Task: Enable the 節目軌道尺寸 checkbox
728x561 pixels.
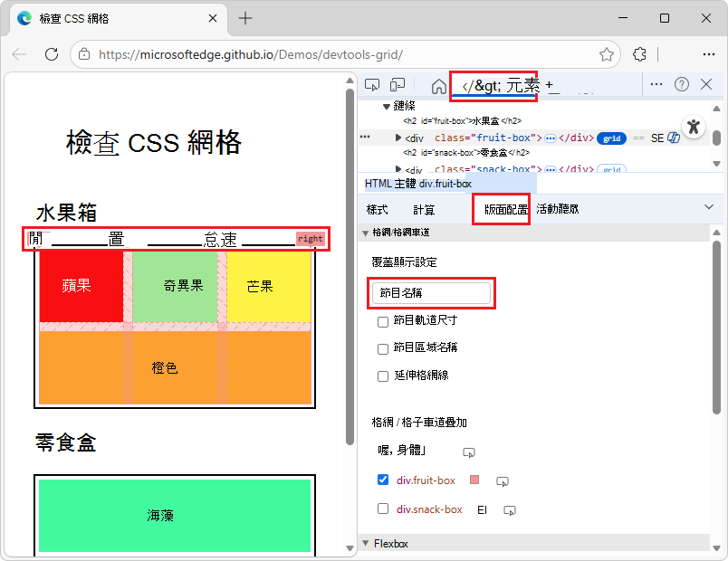Action: coord(383,323)
